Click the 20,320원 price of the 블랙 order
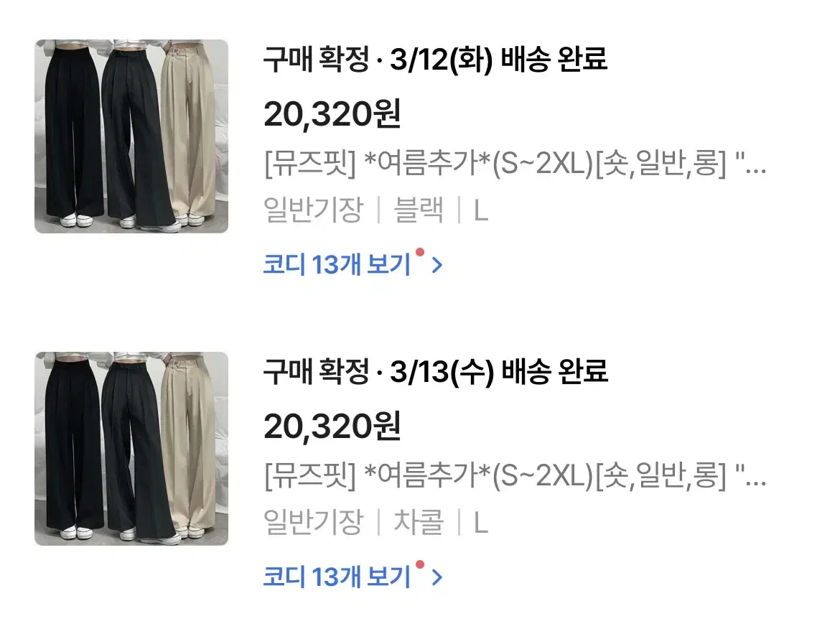Image resolution: width=840 pixels, height=629 pixels. pos(332,113)
